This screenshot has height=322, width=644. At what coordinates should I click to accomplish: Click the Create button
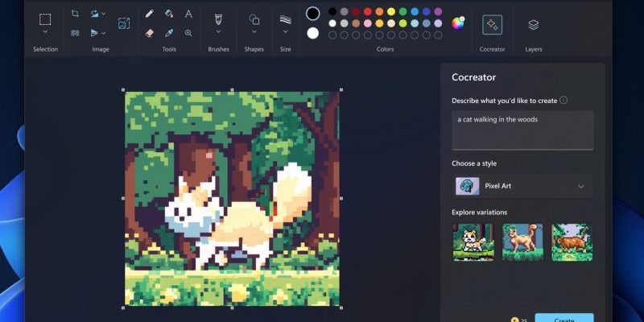point(564,319)
